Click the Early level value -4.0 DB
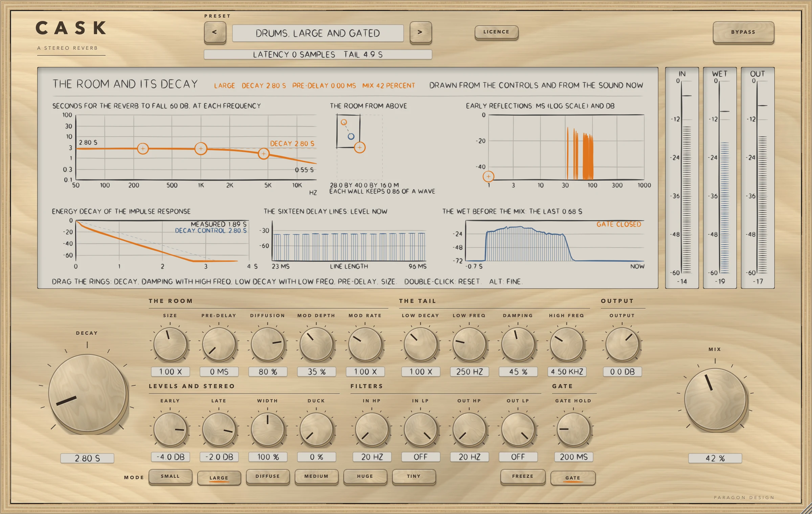 [170, 457]
